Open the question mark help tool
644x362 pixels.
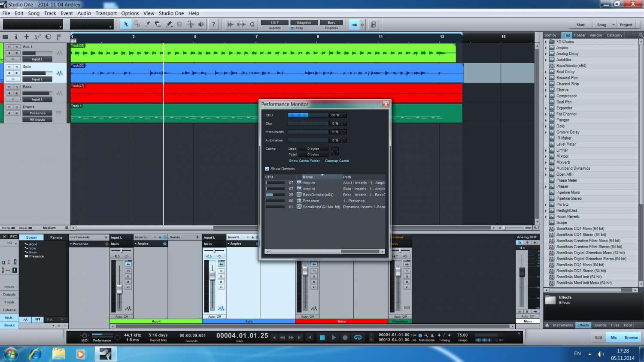213,24
